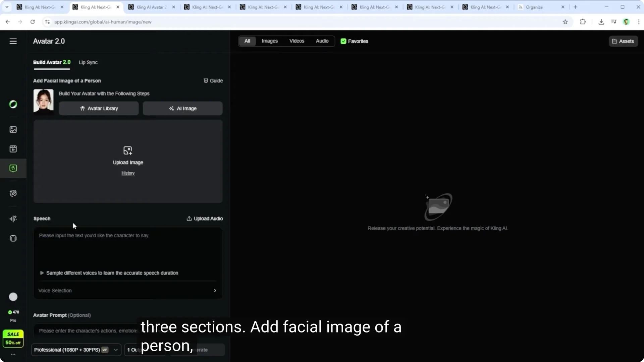View site information icon in address bar
Screen dimensions: 644x362
click(x=47, y=22)
